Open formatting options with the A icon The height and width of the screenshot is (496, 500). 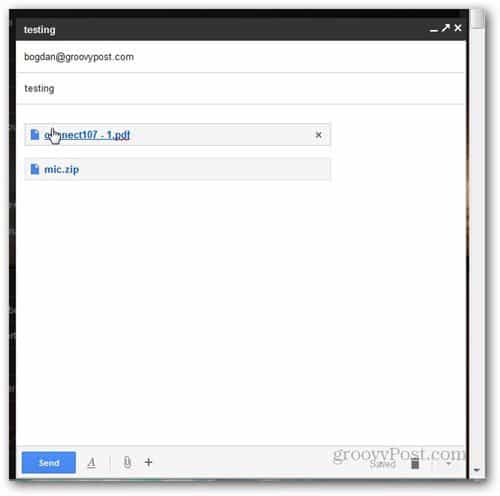(92, 463)
